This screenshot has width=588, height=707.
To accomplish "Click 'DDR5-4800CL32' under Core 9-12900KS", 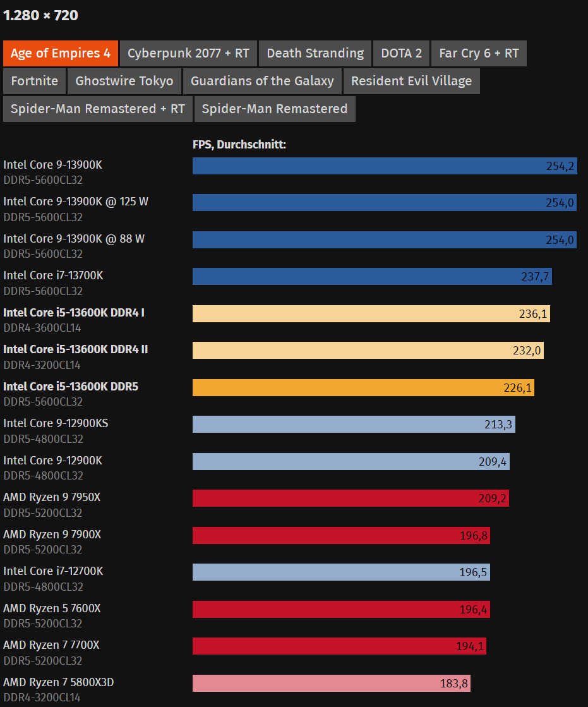I will click(x=43, y=439).
